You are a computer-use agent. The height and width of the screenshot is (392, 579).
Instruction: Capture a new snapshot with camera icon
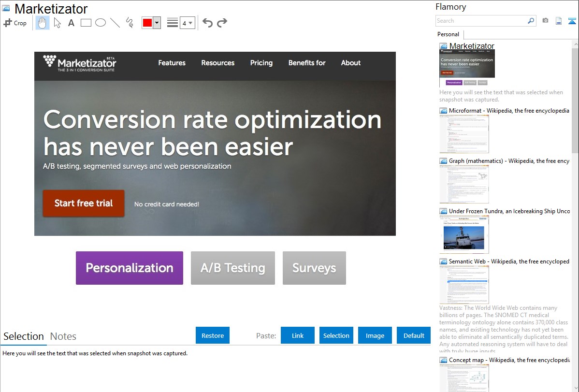click(x=545, y=21)
